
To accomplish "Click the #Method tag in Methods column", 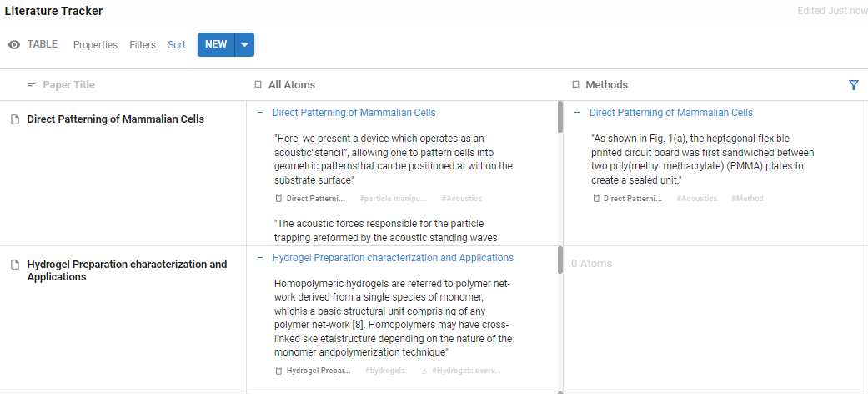I will (747, 199).
